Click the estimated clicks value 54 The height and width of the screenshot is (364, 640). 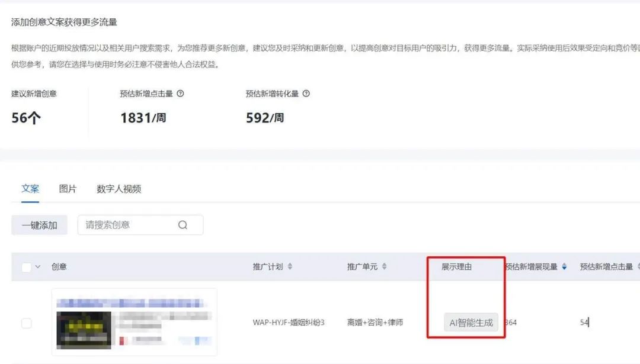pos(584,323)
